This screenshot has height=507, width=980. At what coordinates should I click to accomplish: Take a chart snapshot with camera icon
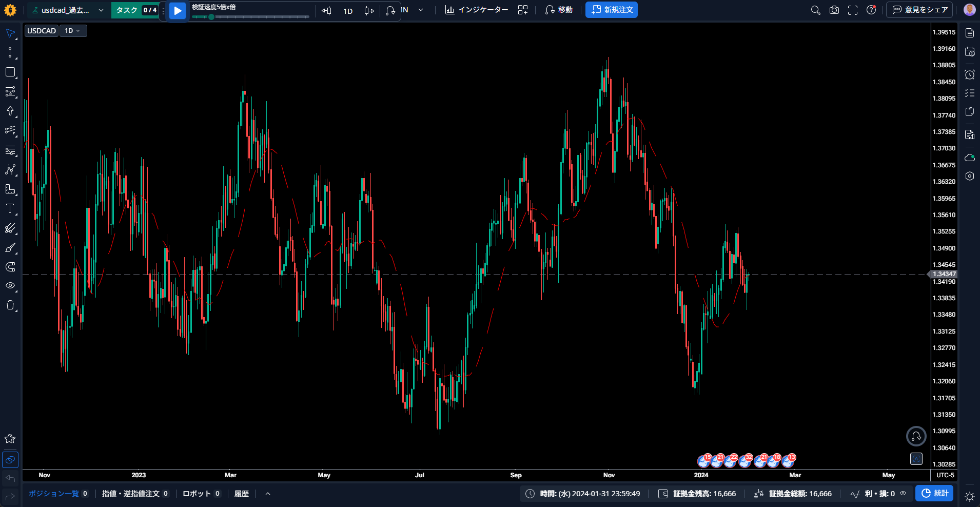point(834,10)
